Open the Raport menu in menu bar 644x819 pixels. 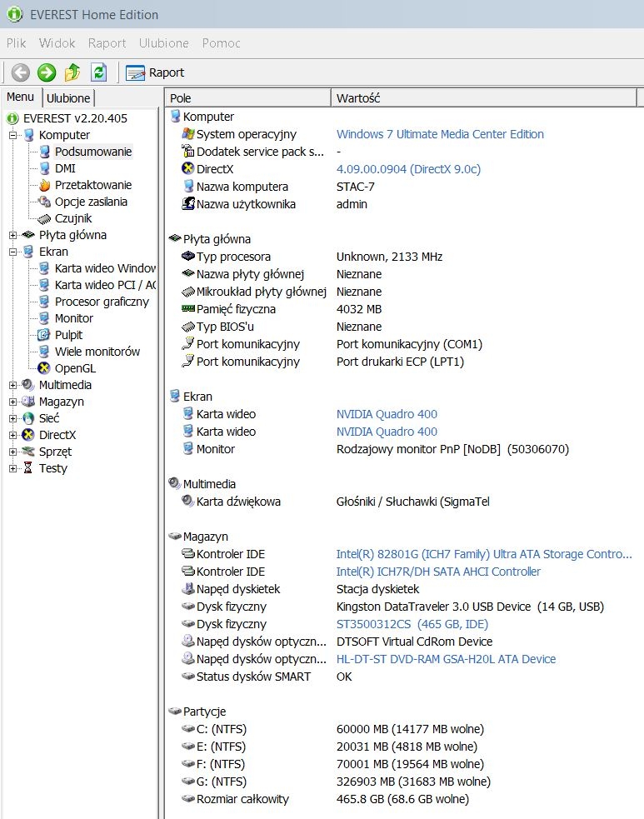point(107,43)
